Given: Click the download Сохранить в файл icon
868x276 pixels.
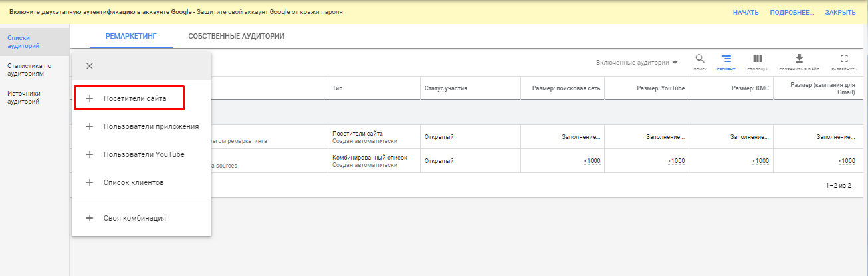Looking at the screenshot, I should (x=800, y=59).
